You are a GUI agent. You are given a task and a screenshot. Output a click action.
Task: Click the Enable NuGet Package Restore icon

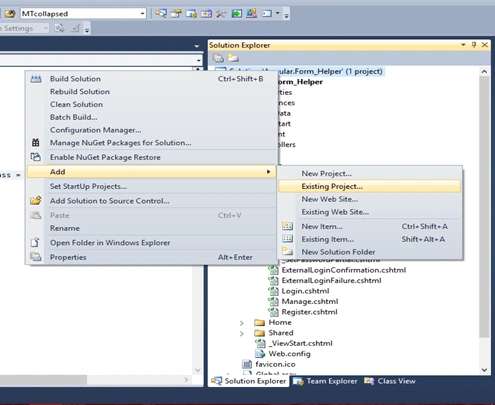tap(36, 157)
